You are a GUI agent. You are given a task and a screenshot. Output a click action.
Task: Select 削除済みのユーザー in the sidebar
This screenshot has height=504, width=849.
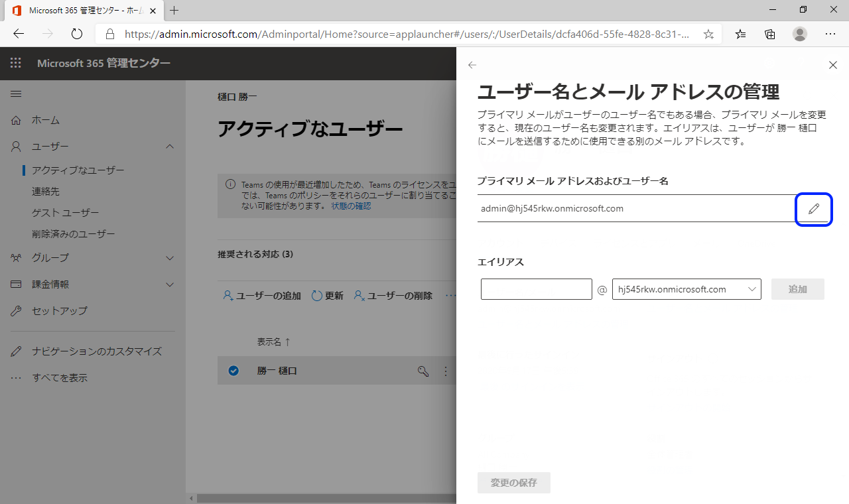click(74, 234)
